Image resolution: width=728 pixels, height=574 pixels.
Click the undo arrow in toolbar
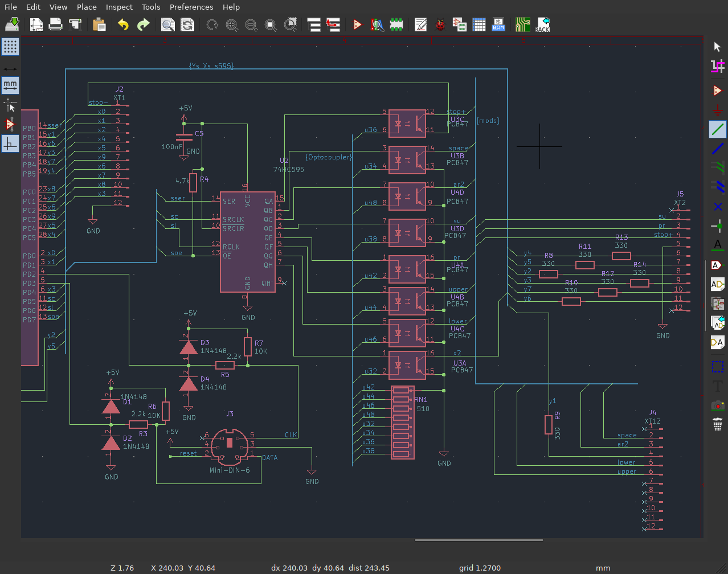(x=123, y=25)
